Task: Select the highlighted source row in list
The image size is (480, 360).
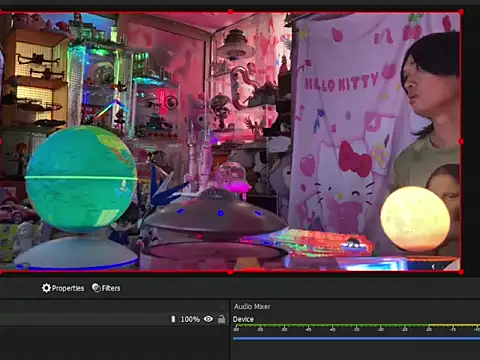Action: pyautogui.click(x=113, y=319)
